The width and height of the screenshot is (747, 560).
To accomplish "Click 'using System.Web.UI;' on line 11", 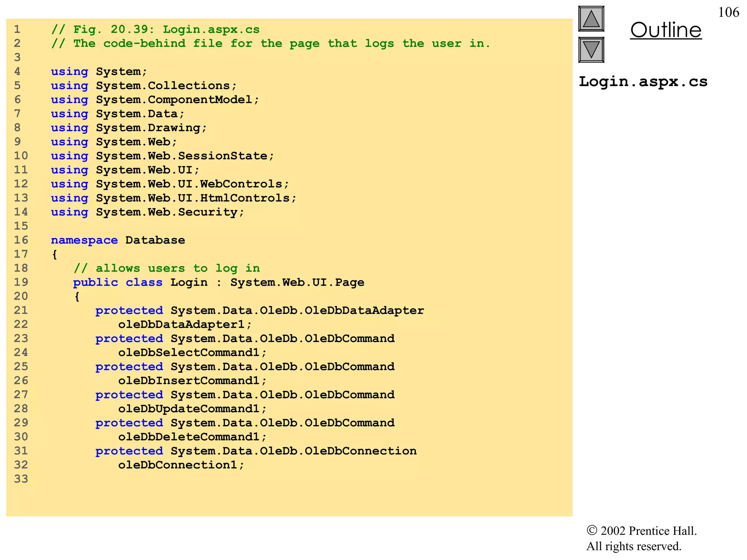I will click(x=125, y=170).
